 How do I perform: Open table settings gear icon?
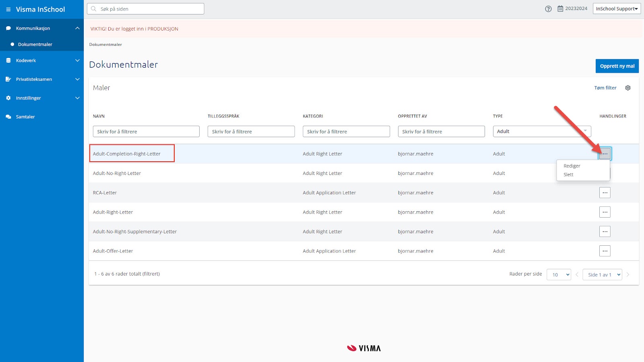click(628, 88)
